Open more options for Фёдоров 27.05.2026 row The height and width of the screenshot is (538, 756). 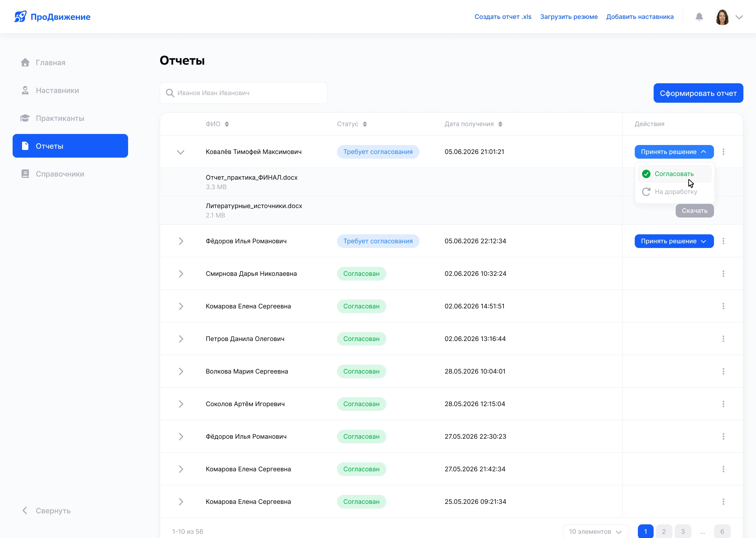click(x=723, y=436)
